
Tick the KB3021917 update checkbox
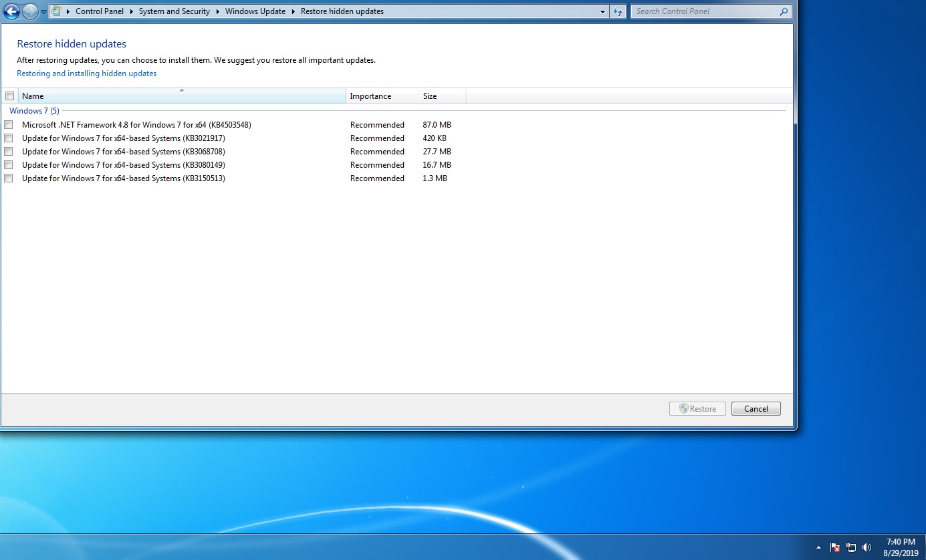pyautogui.click(x=9, y=138)
